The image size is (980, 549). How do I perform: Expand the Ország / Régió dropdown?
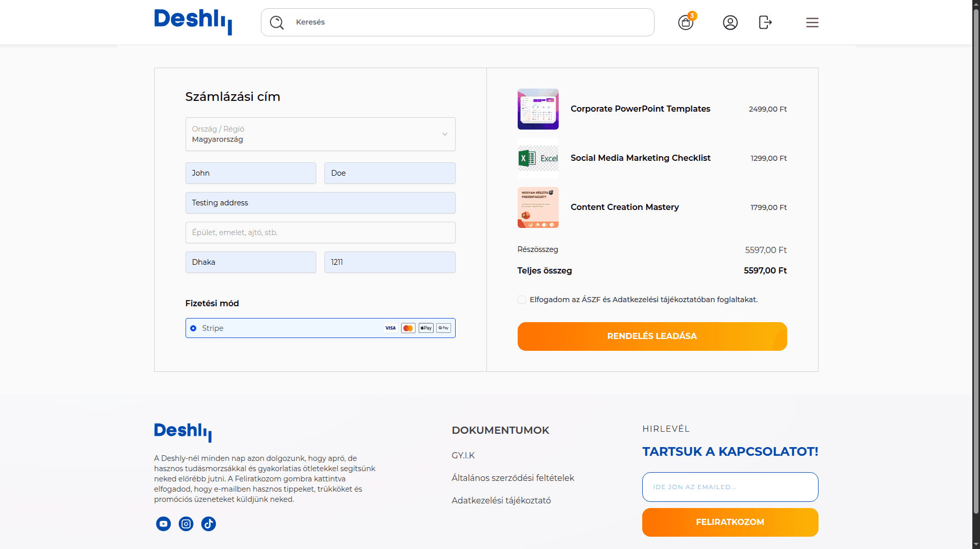(320, 134)
